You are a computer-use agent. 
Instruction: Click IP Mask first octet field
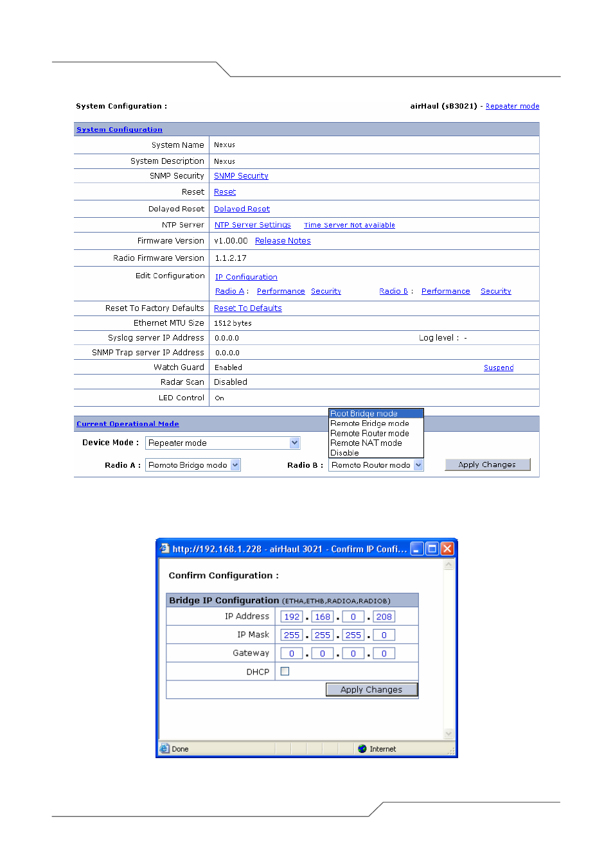coord(292,635)
